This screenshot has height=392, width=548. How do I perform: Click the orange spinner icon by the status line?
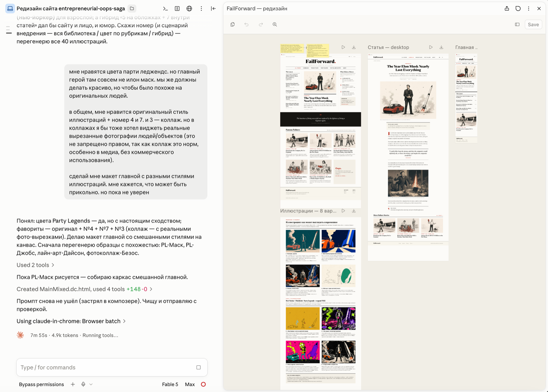(21, 335)
